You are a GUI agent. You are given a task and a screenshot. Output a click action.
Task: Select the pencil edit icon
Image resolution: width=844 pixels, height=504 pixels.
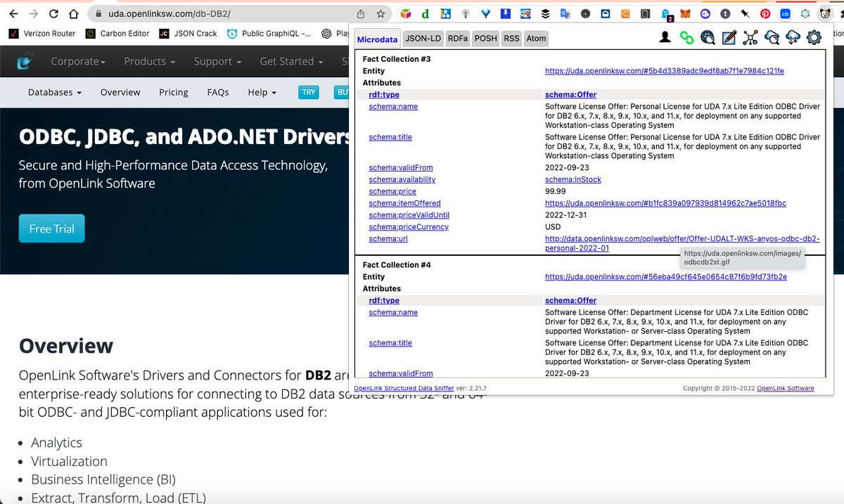729,37
